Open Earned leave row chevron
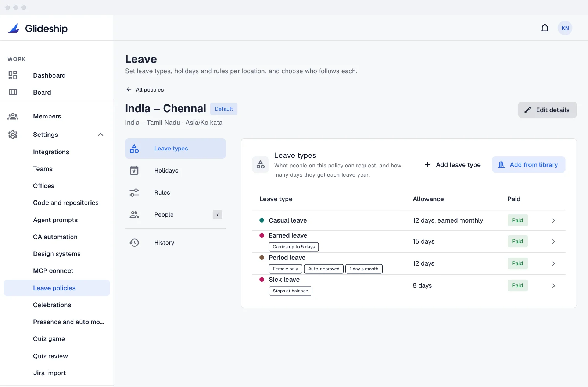 pyautogui.click(x=553, y=241)
